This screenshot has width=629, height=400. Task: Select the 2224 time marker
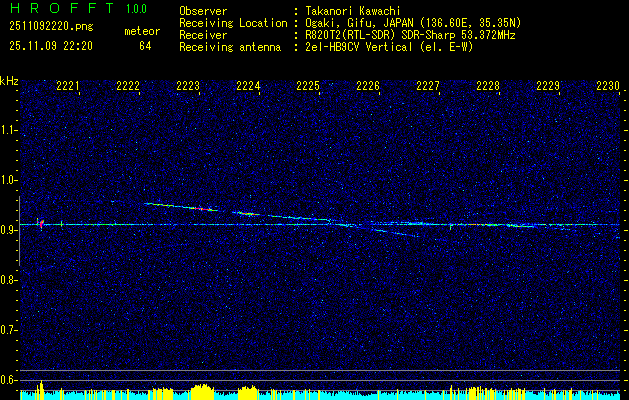point(248,87)
